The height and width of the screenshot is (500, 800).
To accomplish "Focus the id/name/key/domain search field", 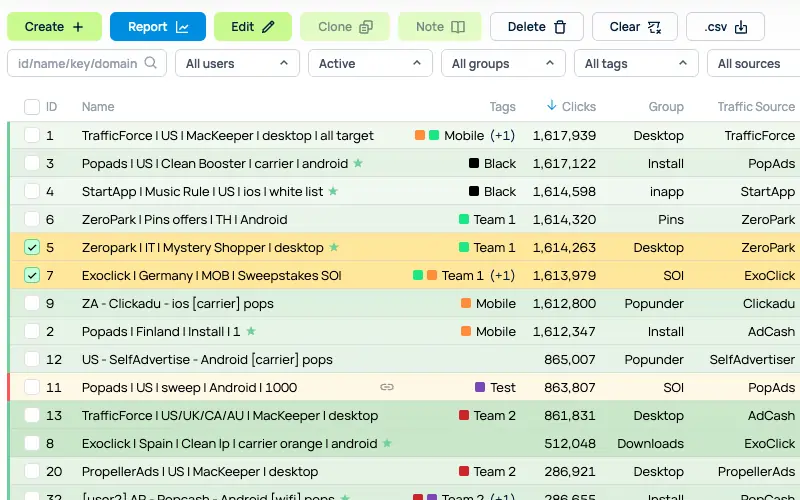I will (87, 63).
